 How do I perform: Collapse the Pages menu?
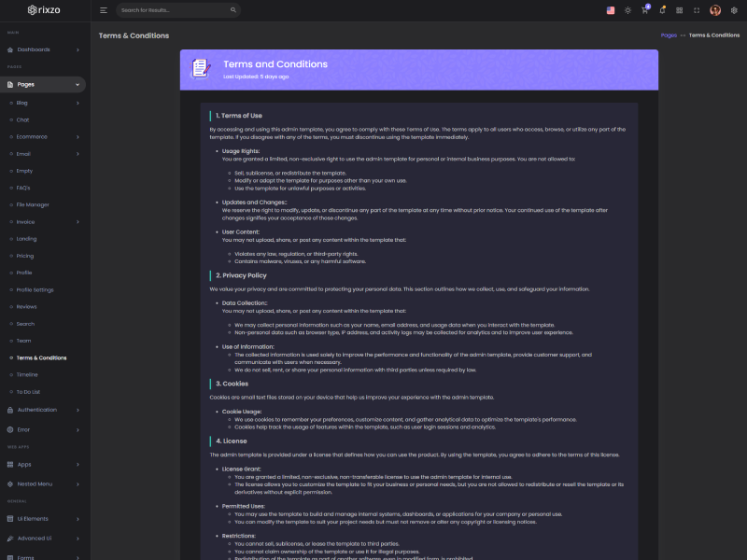pos(43,85)
